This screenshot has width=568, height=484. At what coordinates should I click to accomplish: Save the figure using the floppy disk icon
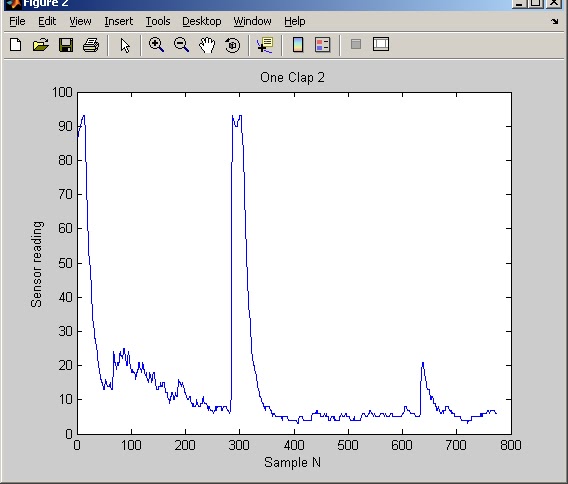(x=66, y=45)
